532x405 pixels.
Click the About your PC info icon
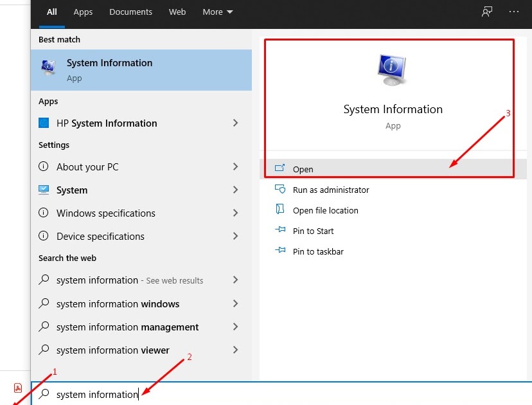click(x=44, y=166)
